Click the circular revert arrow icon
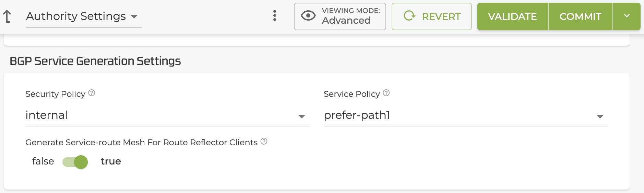The height and width of the screenshot is (193, 644). 409,16
